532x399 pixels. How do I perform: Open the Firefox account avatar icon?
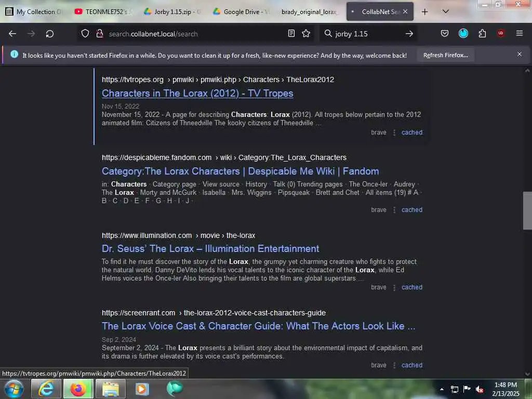pyautogui.click(x=463, y=33)
